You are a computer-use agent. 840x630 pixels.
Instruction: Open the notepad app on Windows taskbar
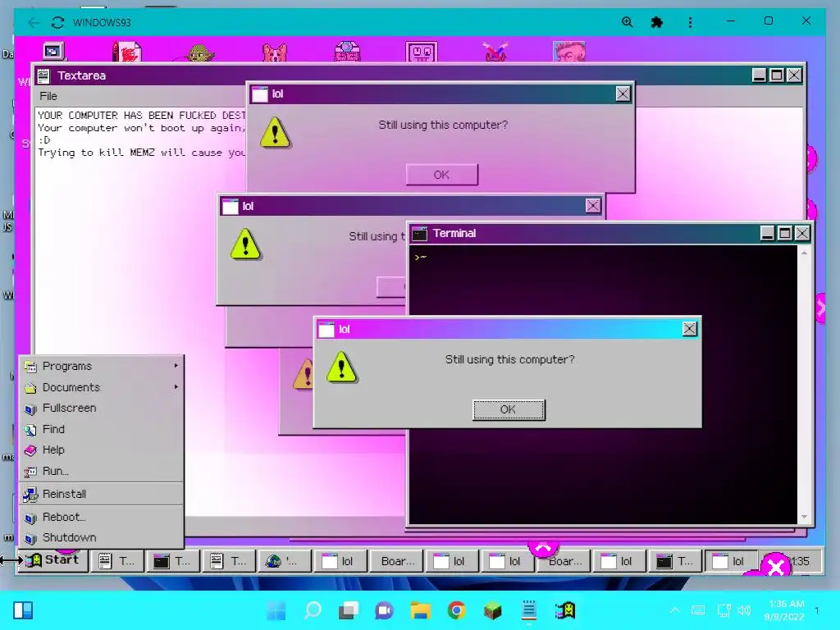(529, 610)
